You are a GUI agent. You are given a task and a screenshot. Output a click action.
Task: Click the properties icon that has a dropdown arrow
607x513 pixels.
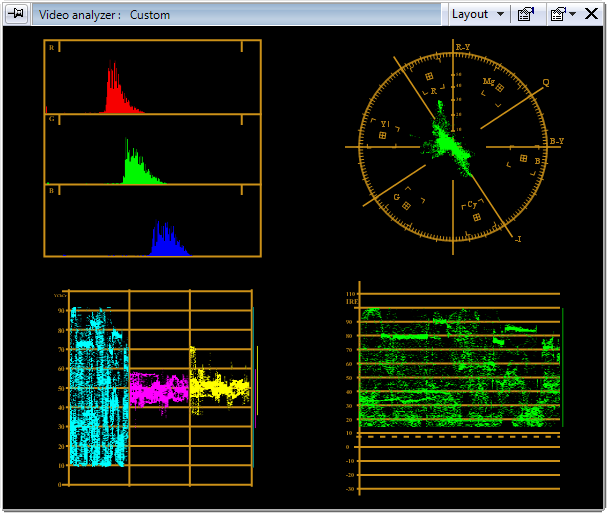558,14
